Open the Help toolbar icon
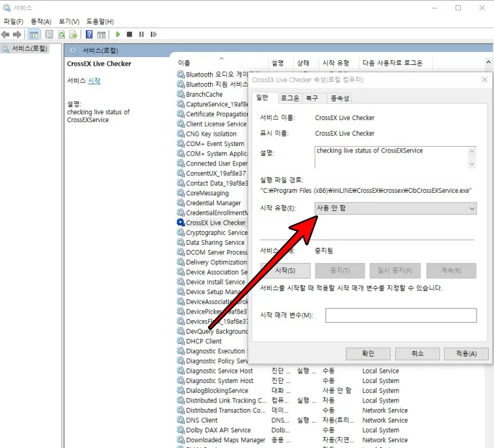 click(89, 34)
